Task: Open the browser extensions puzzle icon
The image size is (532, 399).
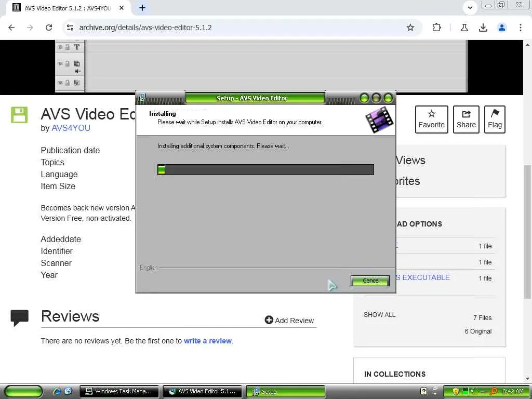Action: click(436, 28)
